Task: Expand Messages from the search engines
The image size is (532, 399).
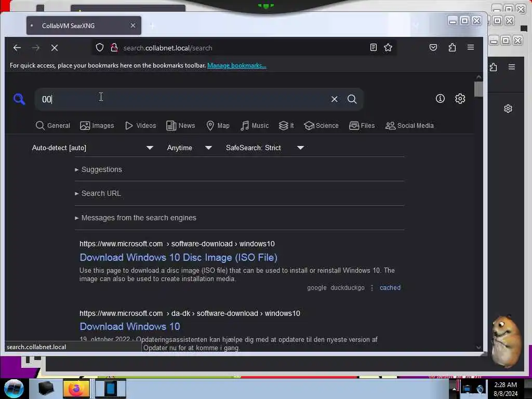Action: pos(136,218)
